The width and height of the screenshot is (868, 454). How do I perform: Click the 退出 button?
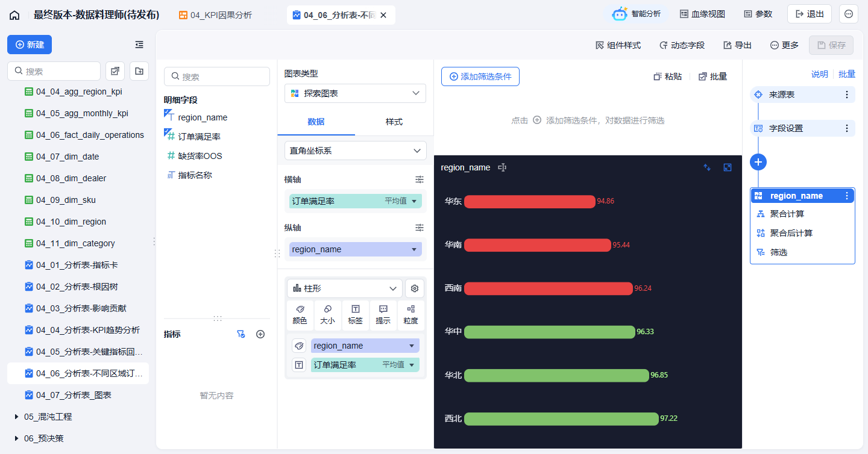click(x=810, y=14)
